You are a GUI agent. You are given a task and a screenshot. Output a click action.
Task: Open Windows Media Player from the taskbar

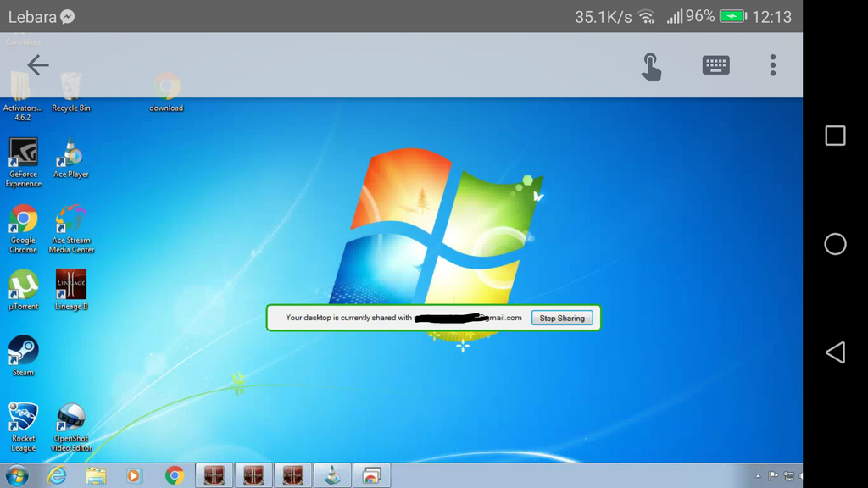click(x=134, y=476)
